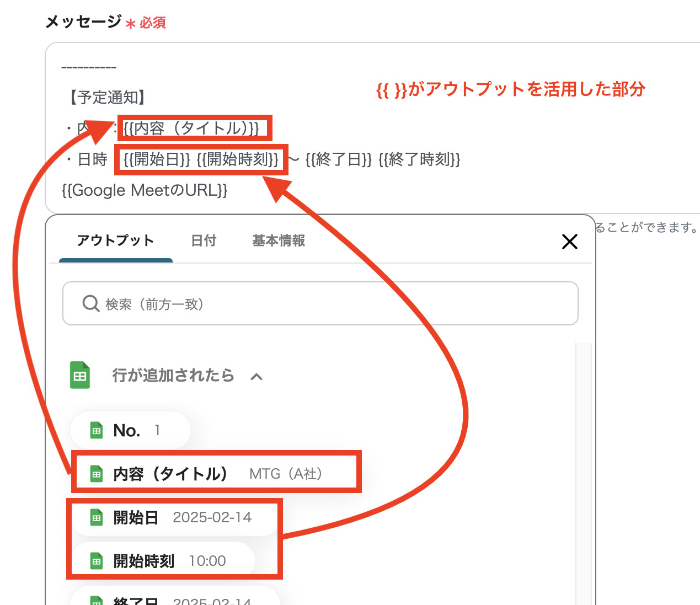Click the 【予定通知】 line in message
The width and height of the screenshot is (700, 605).
point(107,98)
